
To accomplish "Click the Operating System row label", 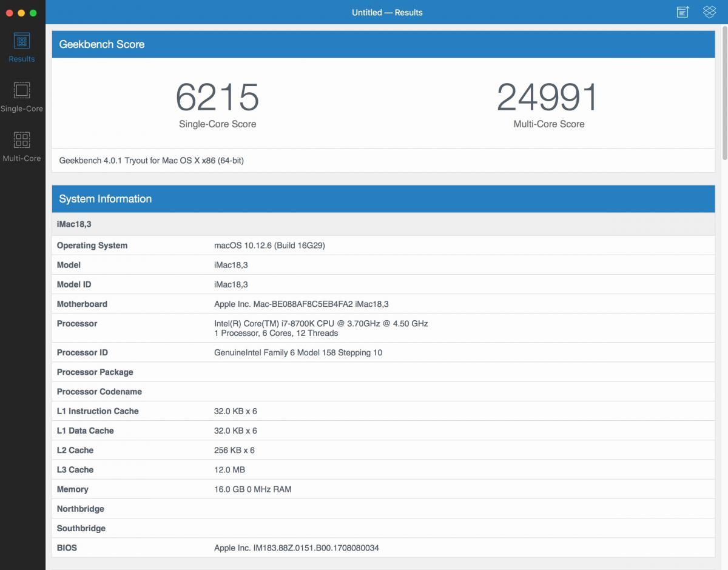I will pos(92,246).
